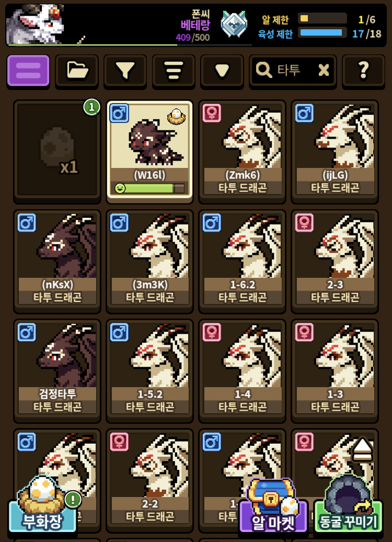
Task: Select the dark dragon named 검정타투
Action: coord(57,370)
